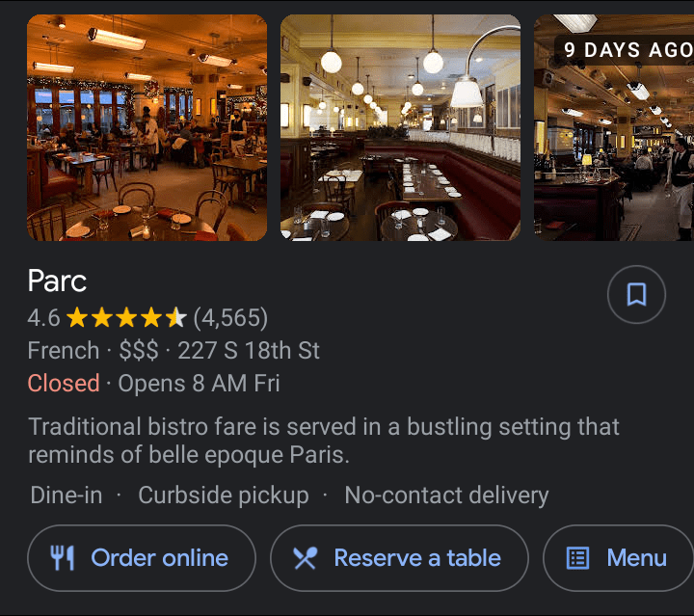Open the photo labeled 9 DAYS AGO
Screen dimensions: 694x616
614,128
